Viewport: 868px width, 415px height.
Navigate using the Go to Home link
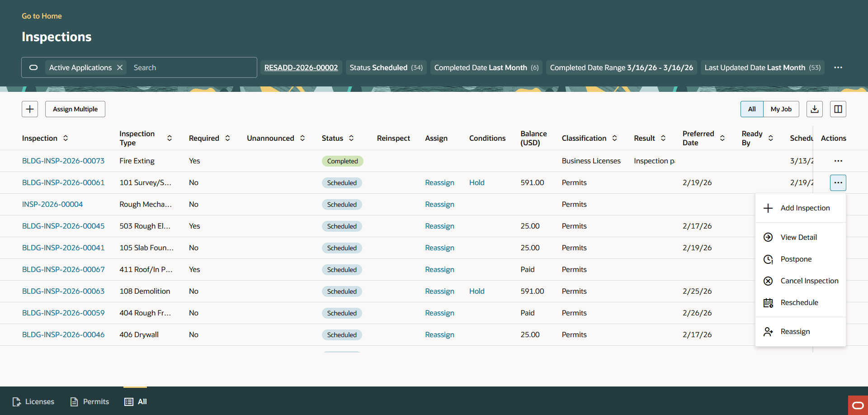pyautogui.click(x=42, y=16)
